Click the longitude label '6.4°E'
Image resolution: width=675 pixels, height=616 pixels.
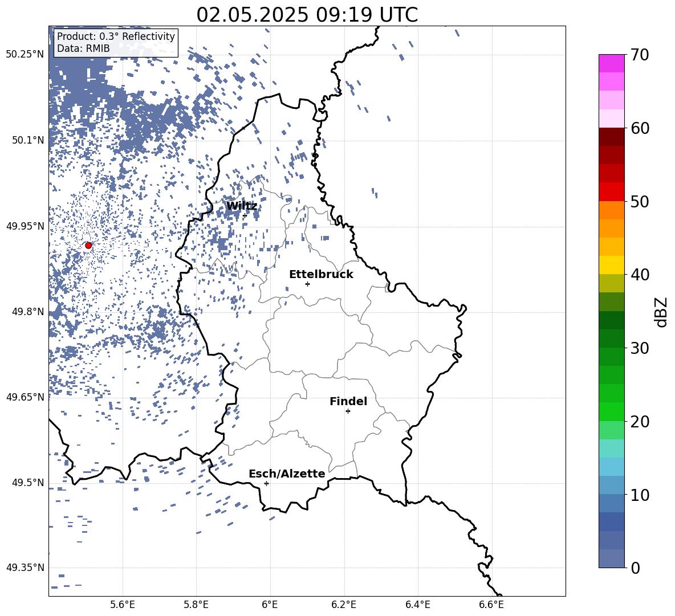[417, 605]
